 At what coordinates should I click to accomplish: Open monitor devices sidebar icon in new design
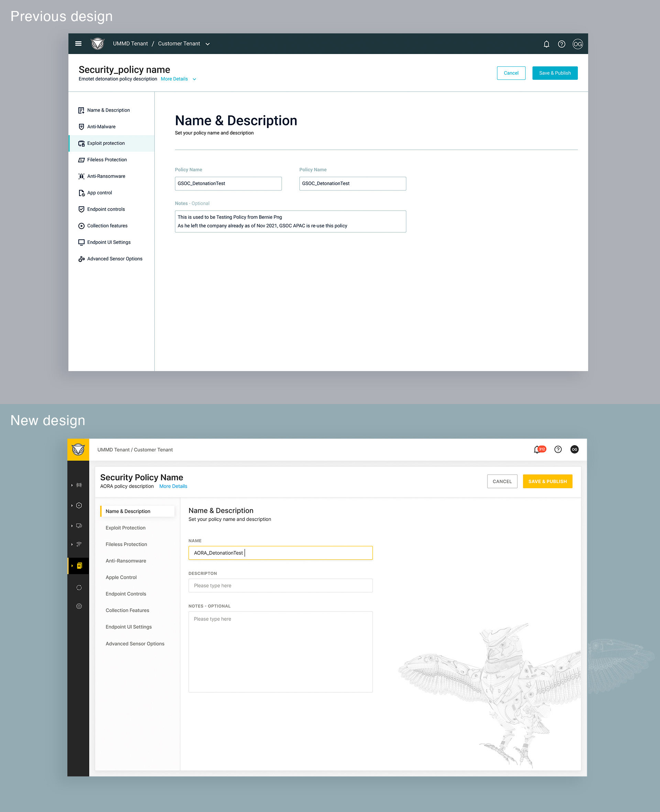click(79, 526)
